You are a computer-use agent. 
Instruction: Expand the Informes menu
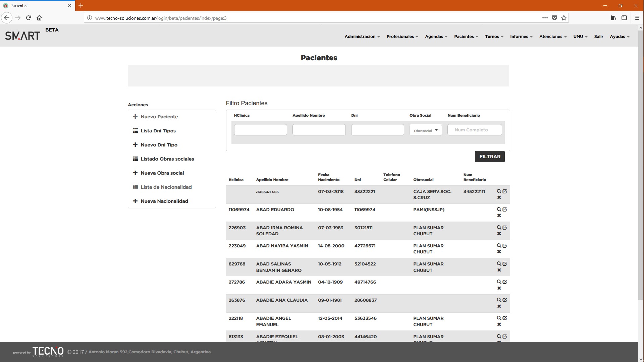tap(521, 37)
